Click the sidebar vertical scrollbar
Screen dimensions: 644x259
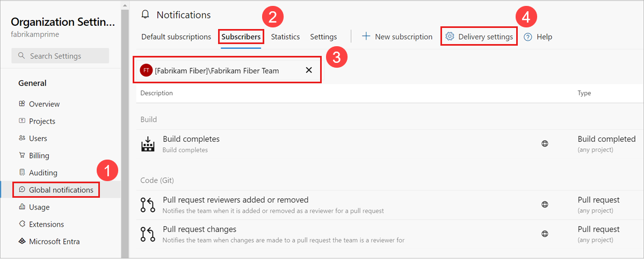click(125, 129)
